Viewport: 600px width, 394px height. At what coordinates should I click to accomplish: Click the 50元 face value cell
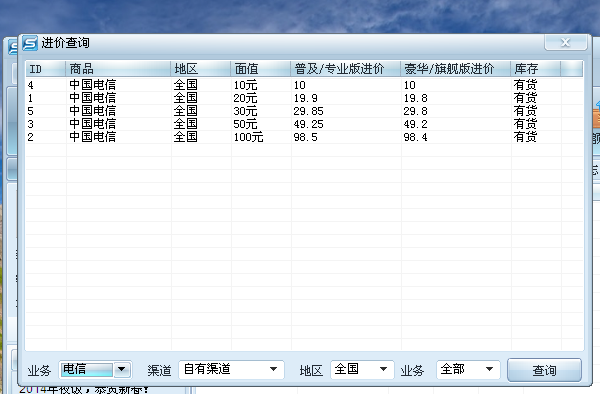tap(245, 124)
